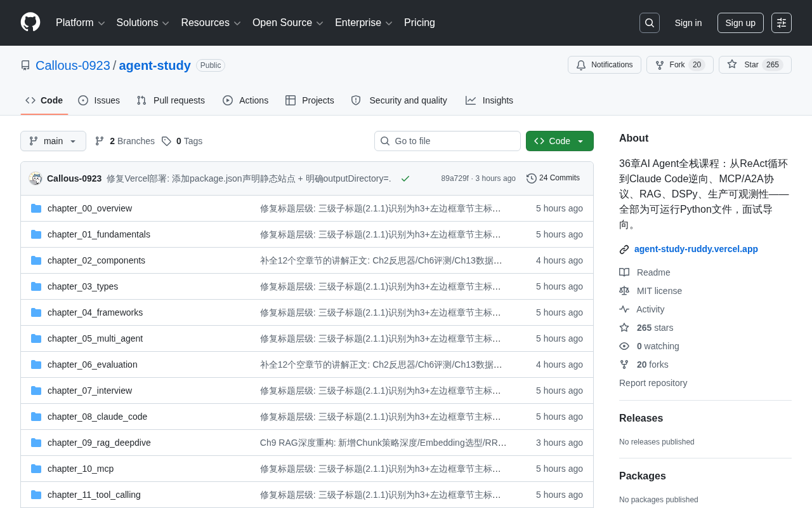Open the main branch selector dropdown
This screenshot has height=508, width=812.
point(53,141)
